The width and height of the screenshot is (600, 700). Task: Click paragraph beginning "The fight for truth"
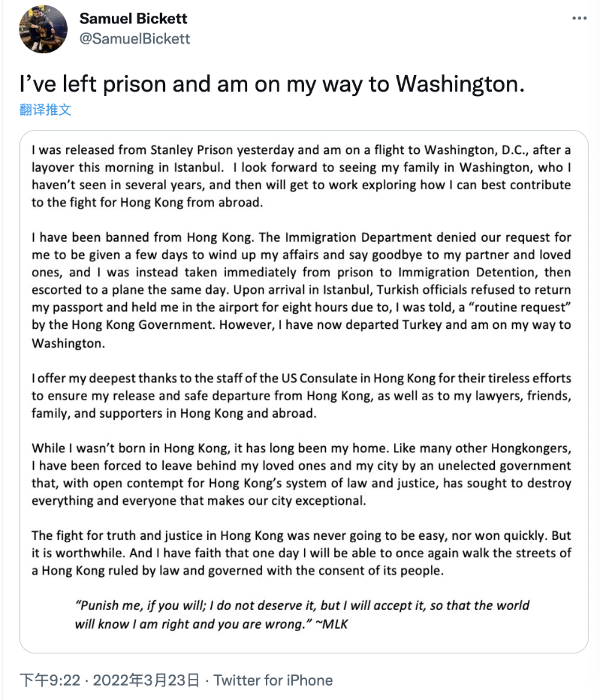pos(301,553)
